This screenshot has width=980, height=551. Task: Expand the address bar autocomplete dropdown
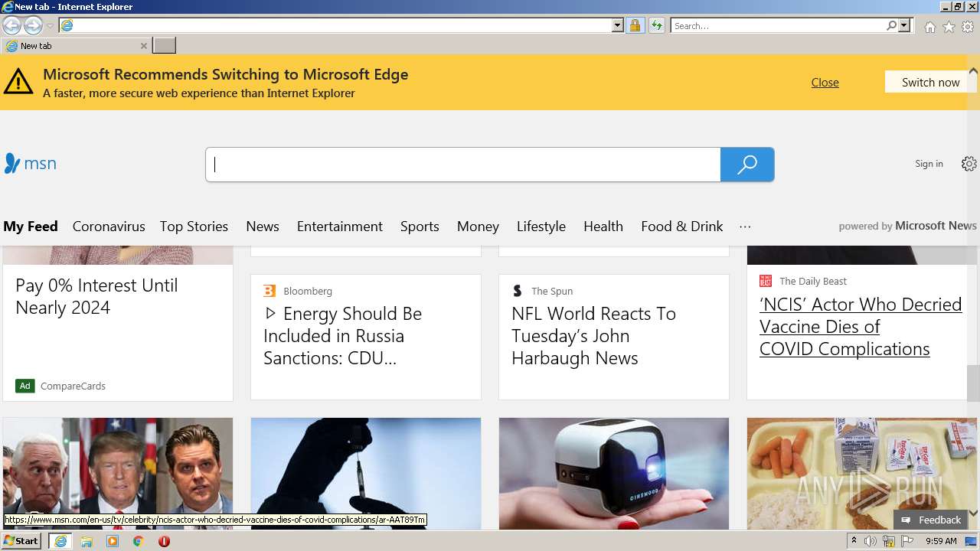(x=618, y=26)
